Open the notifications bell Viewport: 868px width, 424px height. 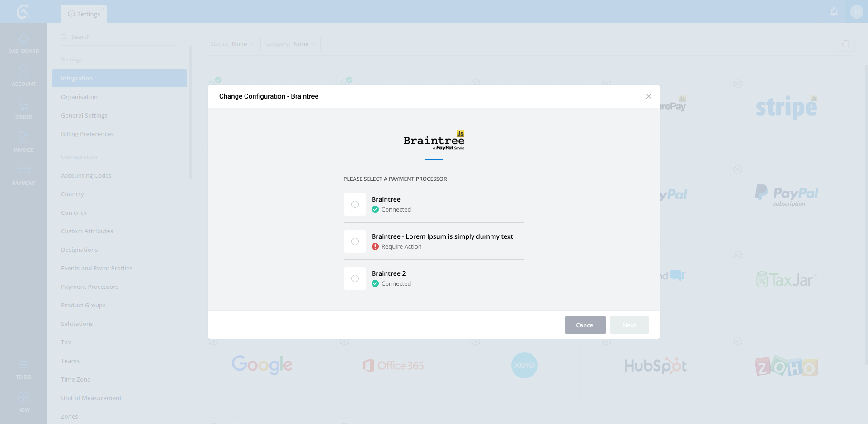tap(834, 12)
